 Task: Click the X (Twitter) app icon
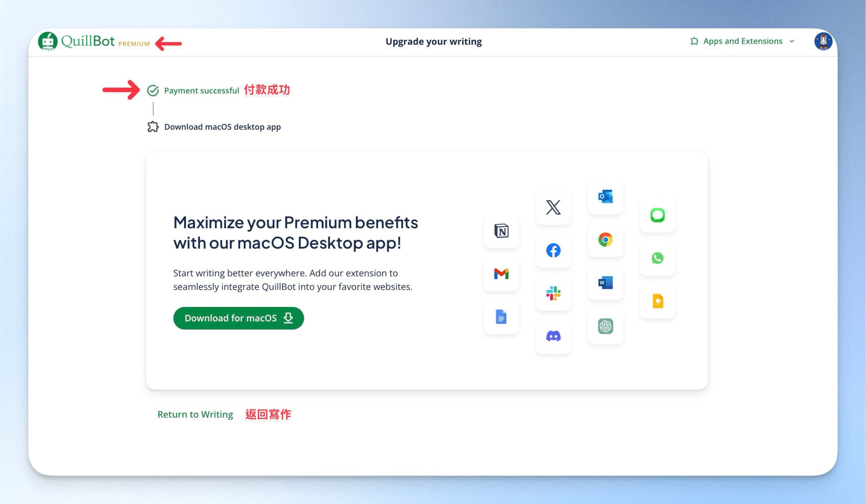click(553, 207)
